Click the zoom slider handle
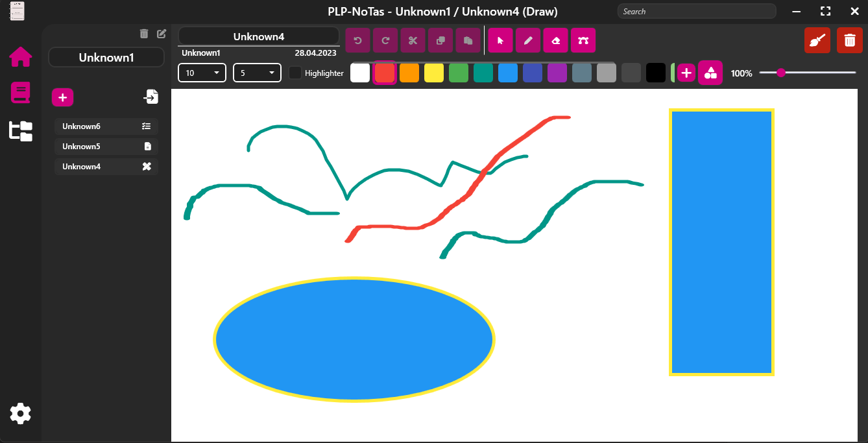868x443 pixels. 781,73
